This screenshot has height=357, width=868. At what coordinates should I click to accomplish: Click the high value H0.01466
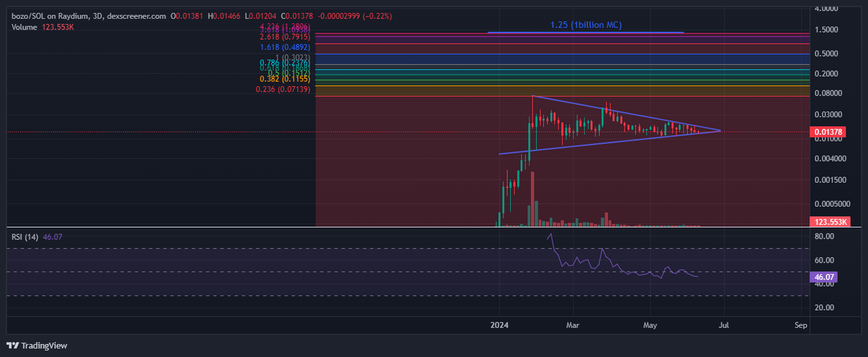pos(224,16)
